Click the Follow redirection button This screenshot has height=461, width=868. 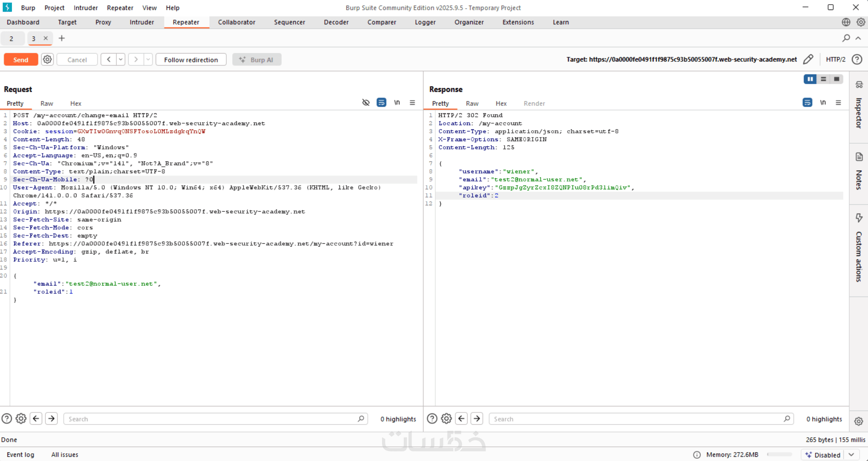click(x=191, y=60)
